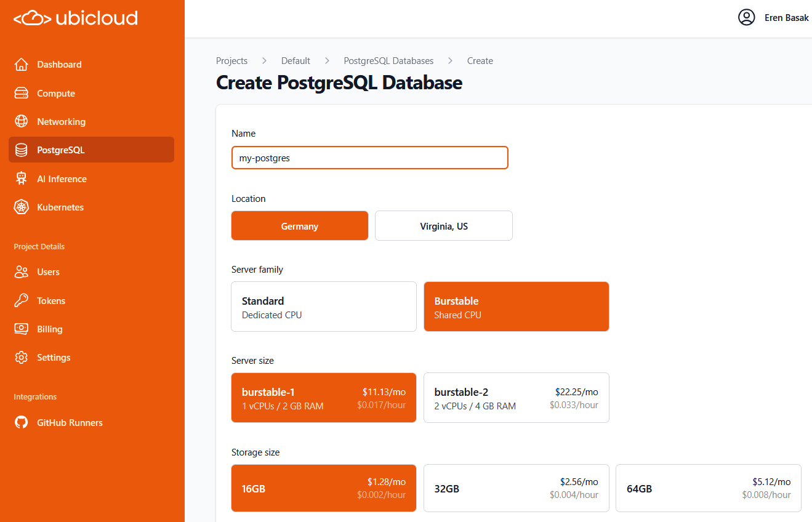The height and width of the screenshot is (522, 812).
Task: Click the Networking globe icon
Action: point(22,122)
